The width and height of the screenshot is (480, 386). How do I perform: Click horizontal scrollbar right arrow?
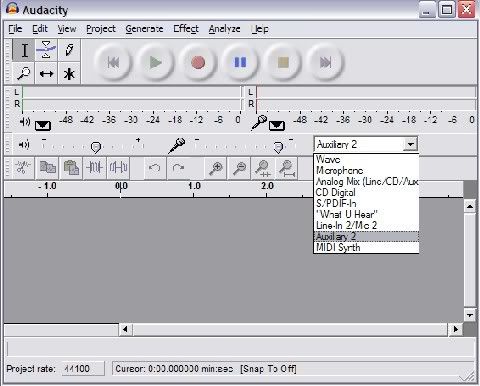pos(455,329)
